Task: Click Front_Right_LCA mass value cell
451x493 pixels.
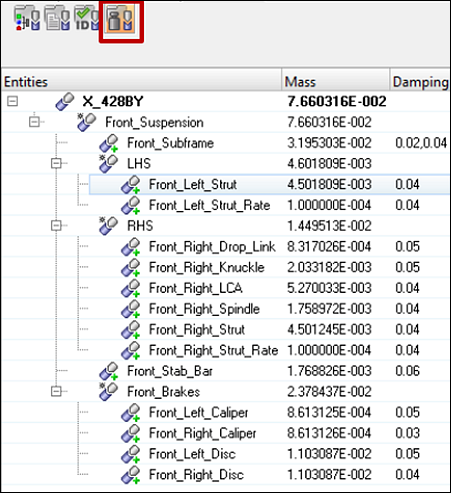Action: [329, 288]
